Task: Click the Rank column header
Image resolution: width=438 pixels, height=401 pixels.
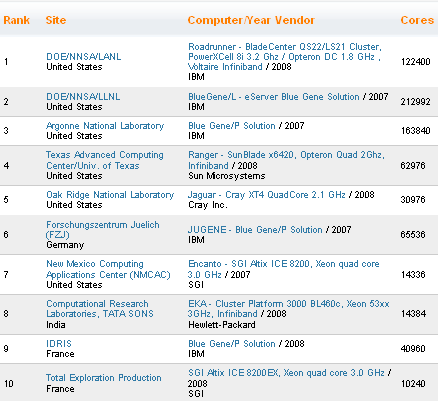Action: coord(17,20)
